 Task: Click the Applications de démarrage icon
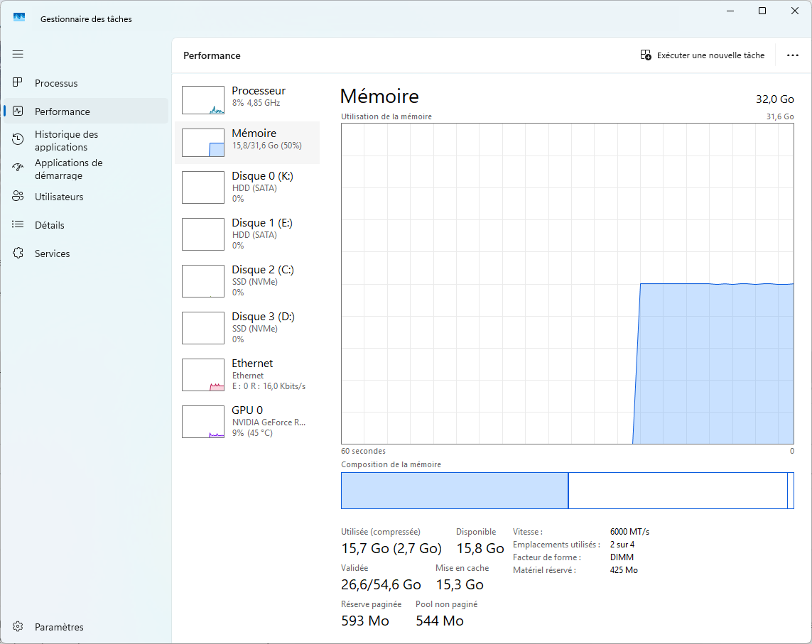click(x=18, y=168)
